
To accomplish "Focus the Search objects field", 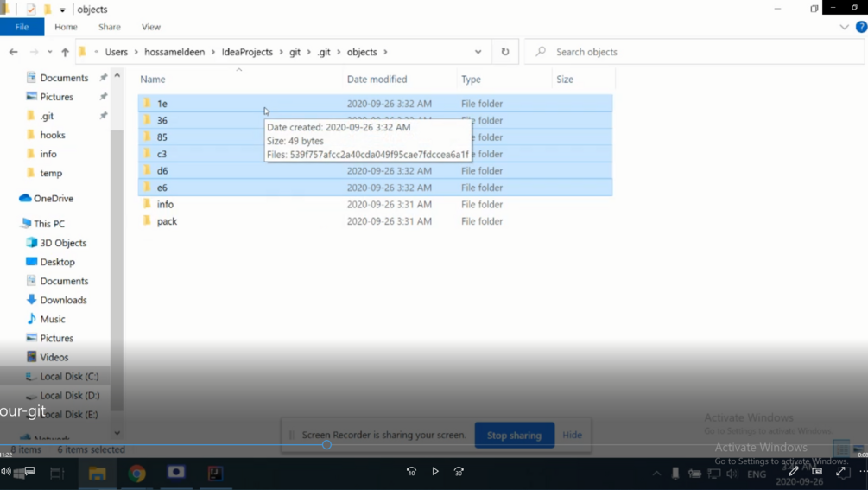I will (x=694, y=52).
